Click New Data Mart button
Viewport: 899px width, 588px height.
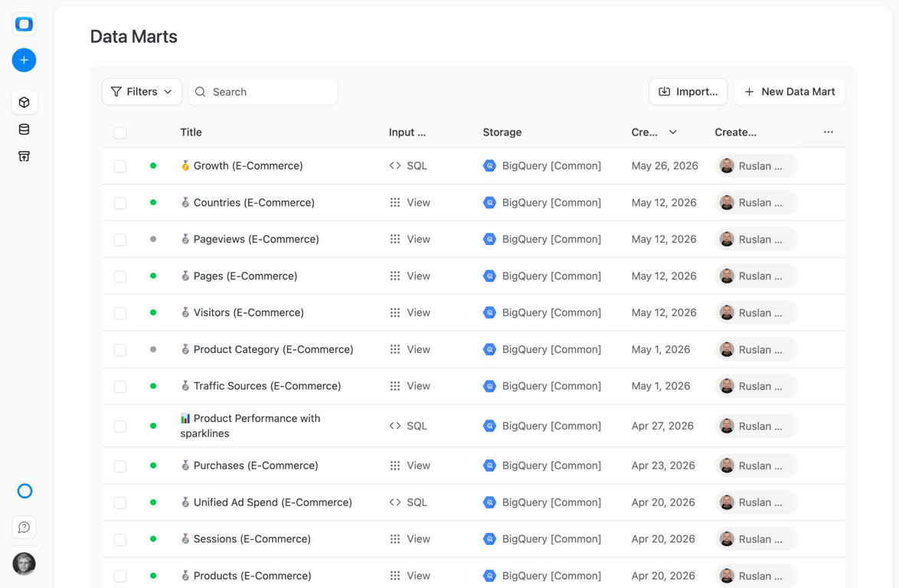pyautogui.click(x=789, y=92)
